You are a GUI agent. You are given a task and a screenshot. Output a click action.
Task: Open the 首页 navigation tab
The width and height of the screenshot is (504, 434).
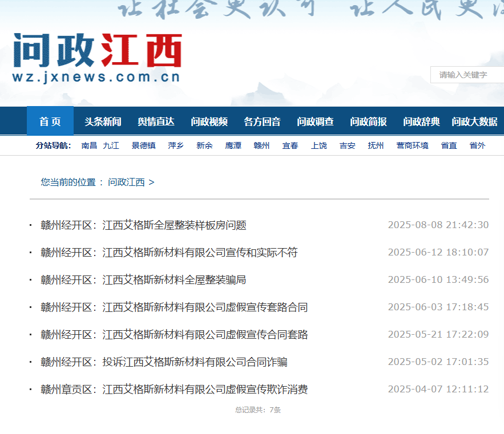pyautogui.click(x=50, y=121)
